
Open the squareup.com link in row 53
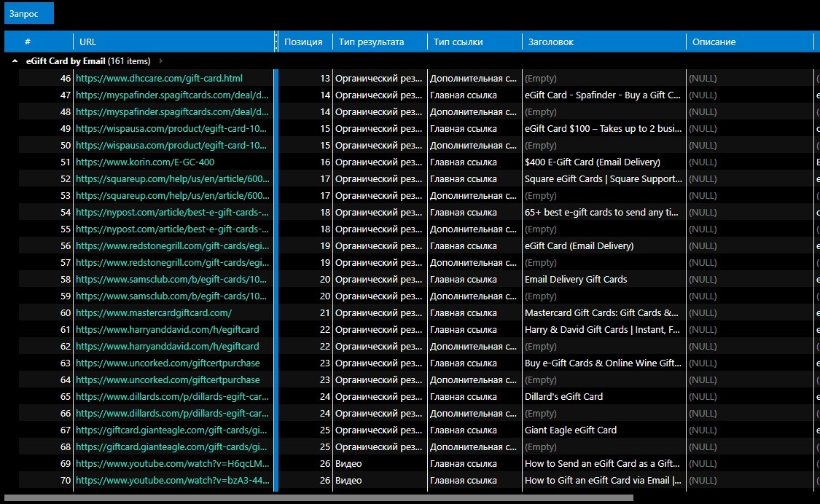173,195
